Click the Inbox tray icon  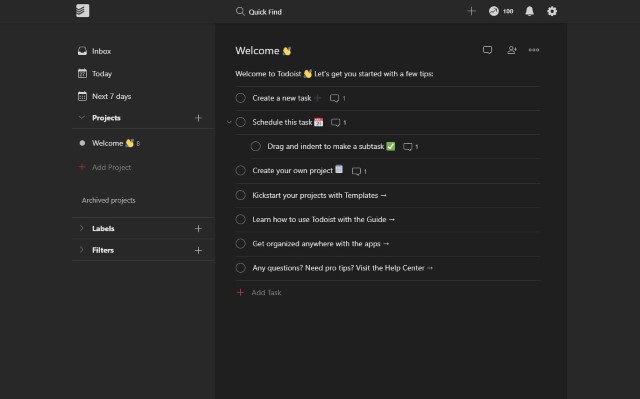[x=82, y=51]
